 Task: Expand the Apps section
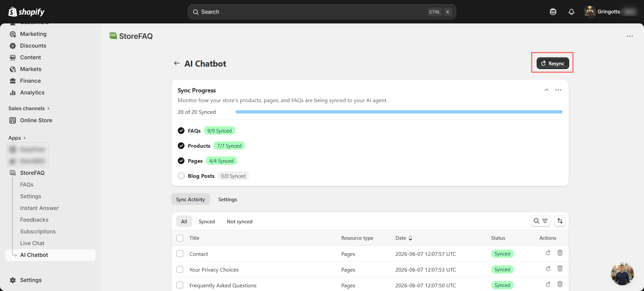click(17, 138)
